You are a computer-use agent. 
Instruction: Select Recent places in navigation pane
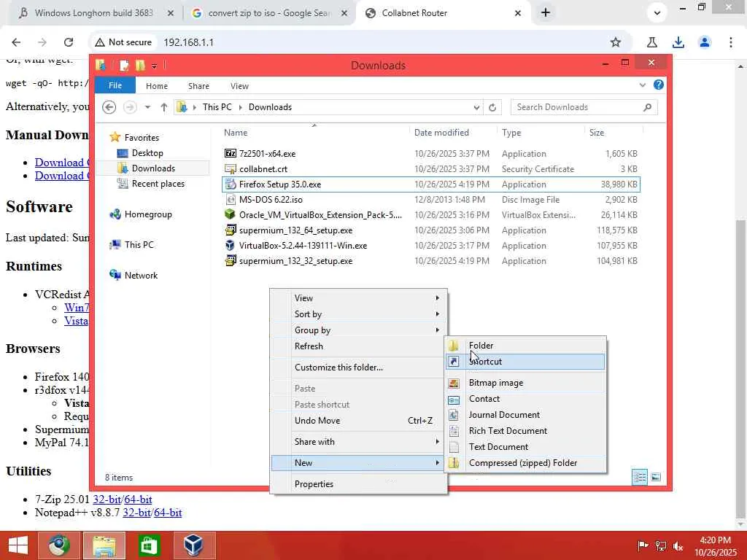[158, 184]
